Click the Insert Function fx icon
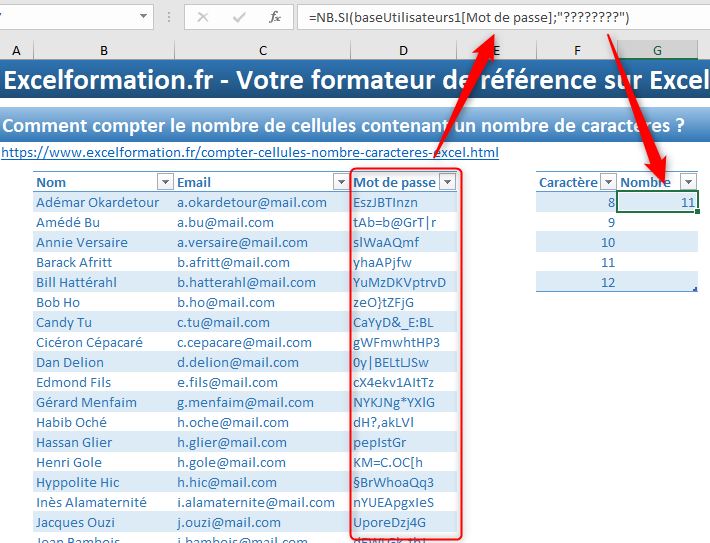710x543 pixels. coord(274,18)
